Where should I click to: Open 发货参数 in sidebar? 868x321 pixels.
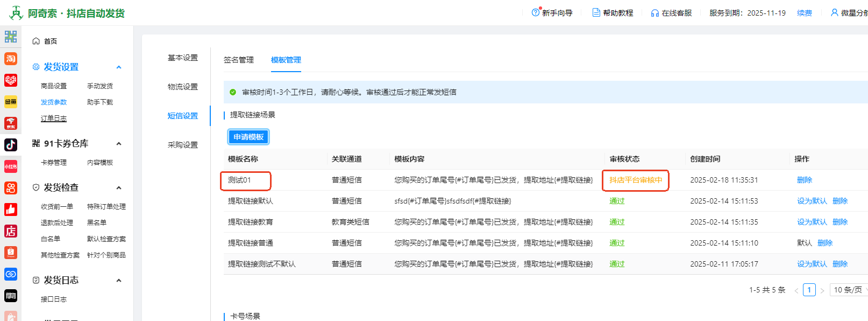[54, 102]
